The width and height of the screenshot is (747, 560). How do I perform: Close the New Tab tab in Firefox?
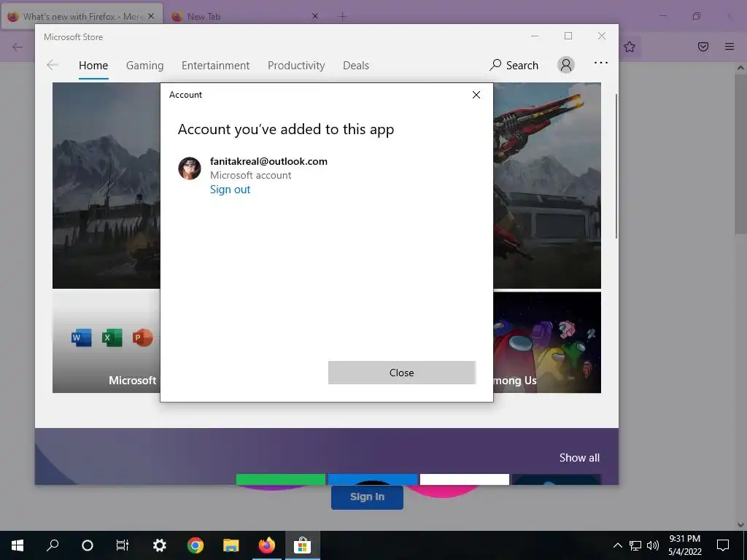[x=315, y=16]
